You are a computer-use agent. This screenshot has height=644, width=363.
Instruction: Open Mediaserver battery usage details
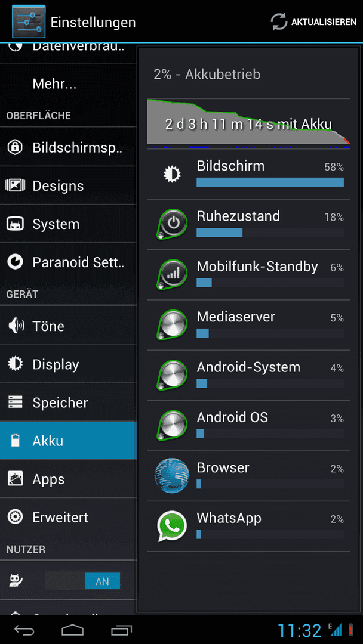pyautogui.click(x=248, y=325)
